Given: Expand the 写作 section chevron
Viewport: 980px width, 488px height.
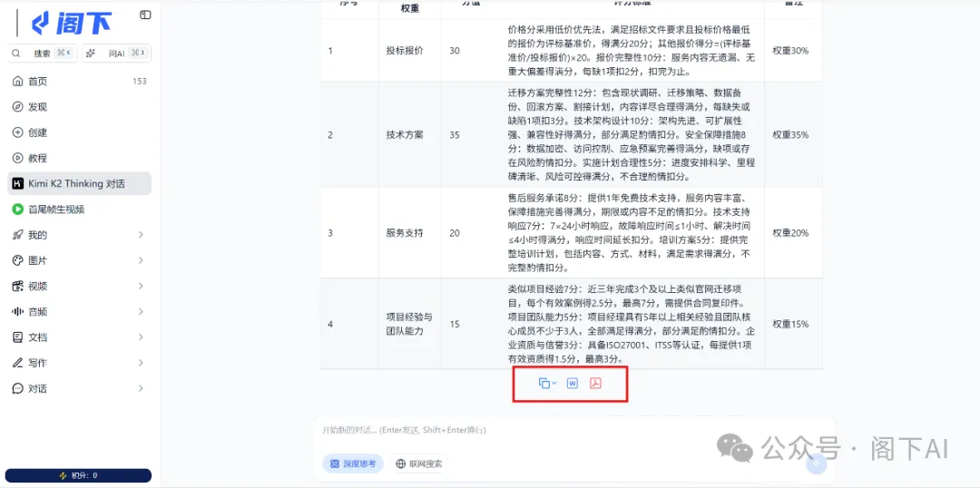Looking at the screenshot, I should pyautogui.click(x=141, y=363).
